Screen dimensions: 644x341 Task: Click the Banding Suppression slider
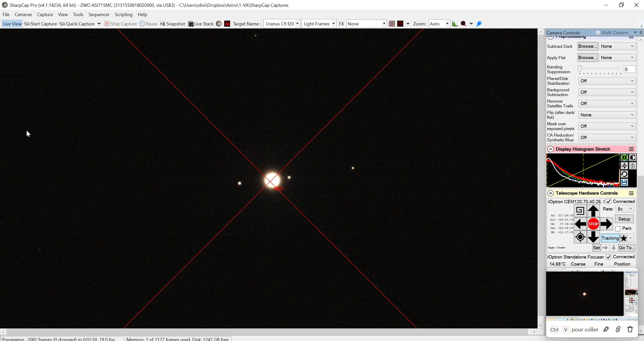(x=600, y=68)
